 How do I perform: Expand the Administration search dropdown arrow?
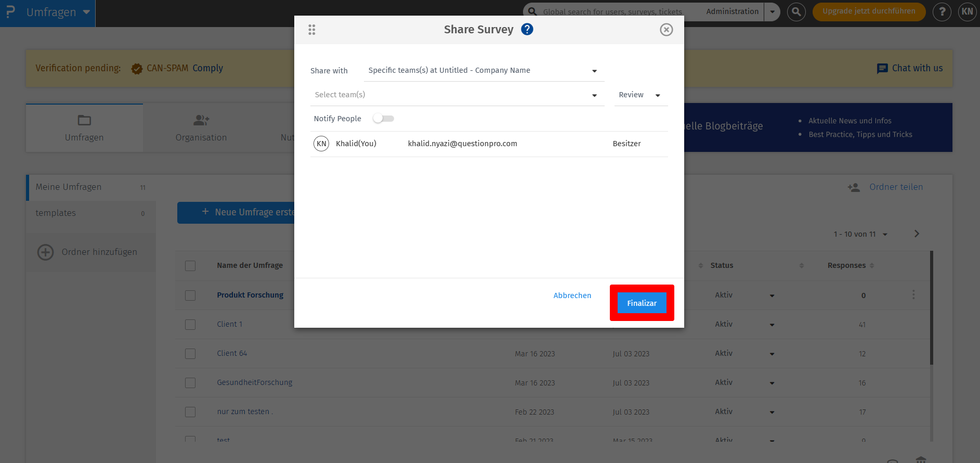[x=773, y=11]
